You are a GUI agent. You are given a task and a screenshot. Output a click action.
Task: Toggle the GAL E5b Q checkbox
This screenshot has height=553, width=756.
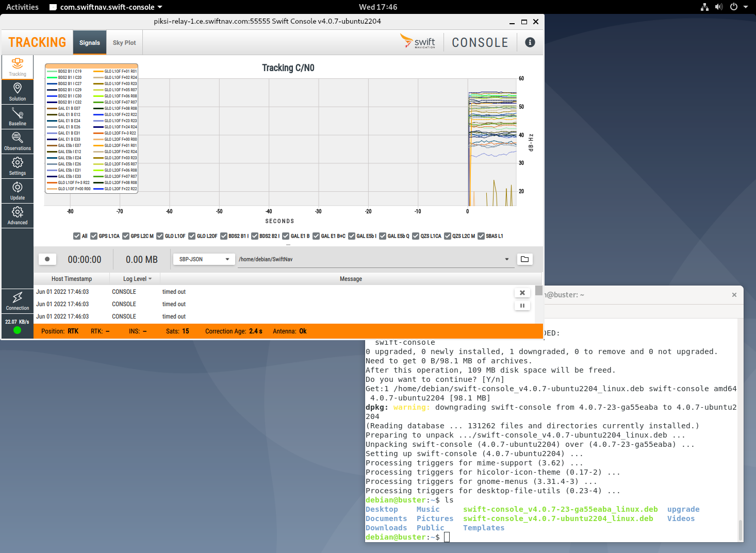point(383,236)
